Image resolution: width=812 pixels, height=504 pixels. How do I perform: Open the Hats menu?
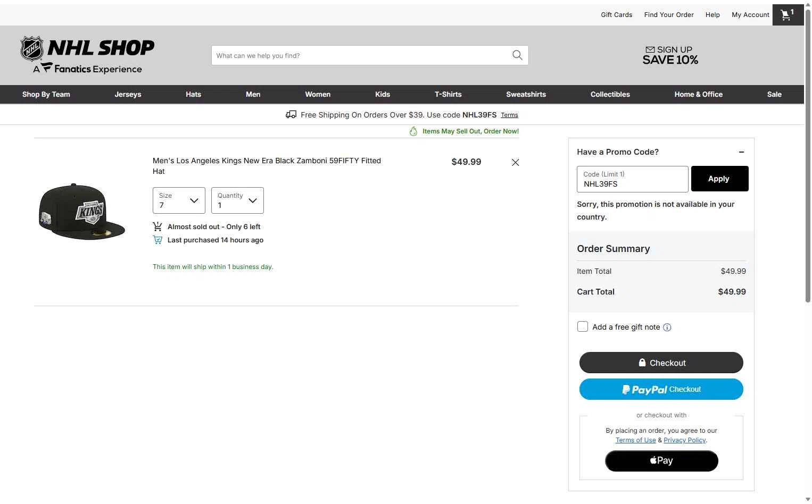tap(193, 95)
